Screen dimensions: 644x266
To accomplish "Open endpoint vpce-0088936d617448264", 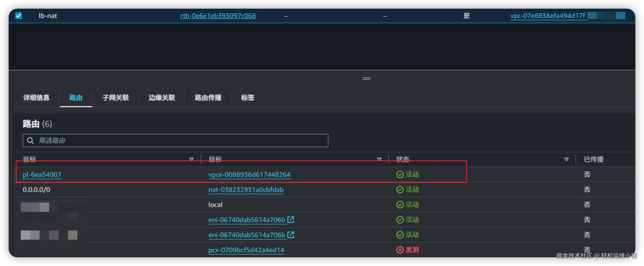I will pos(249,175).
